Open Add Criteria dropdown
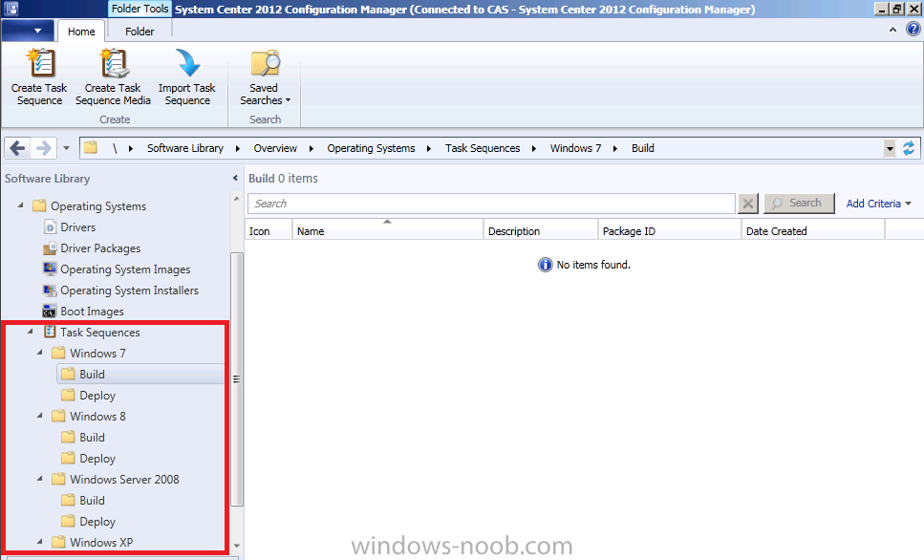 pos(879,204)
